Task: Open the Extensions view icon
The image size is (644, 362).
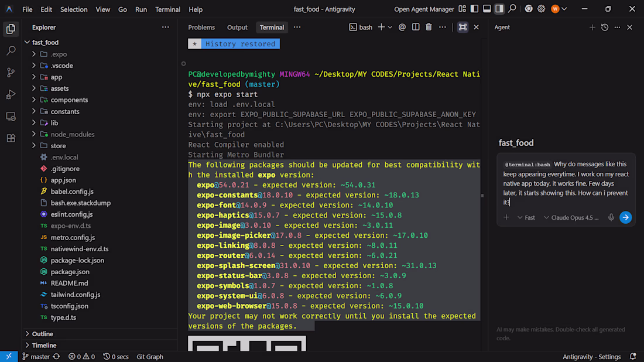Action: [x=11, y=138]
